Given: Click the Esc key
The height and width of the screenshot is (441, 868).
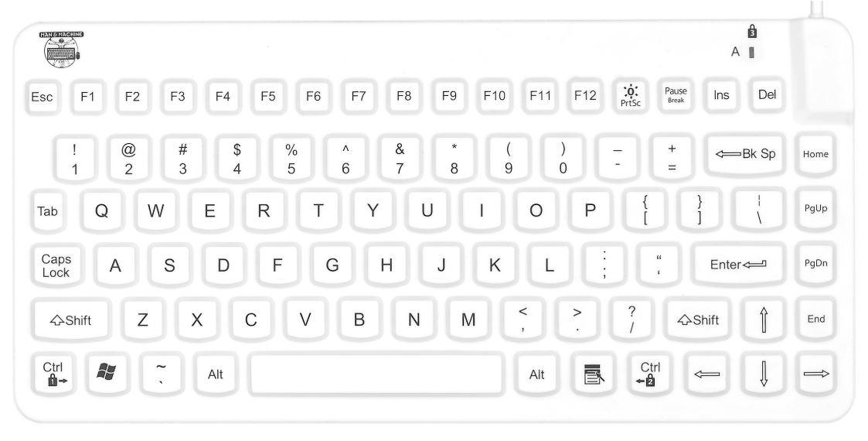Looking at the screenshot, I should click(x=42, y=97).
